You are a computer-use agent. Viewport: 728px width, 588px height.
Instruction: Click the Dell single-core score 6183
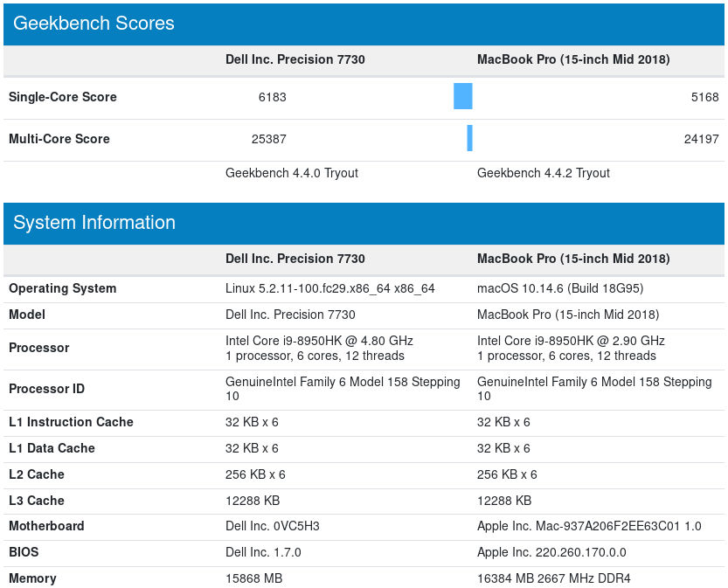coord(272,97)
